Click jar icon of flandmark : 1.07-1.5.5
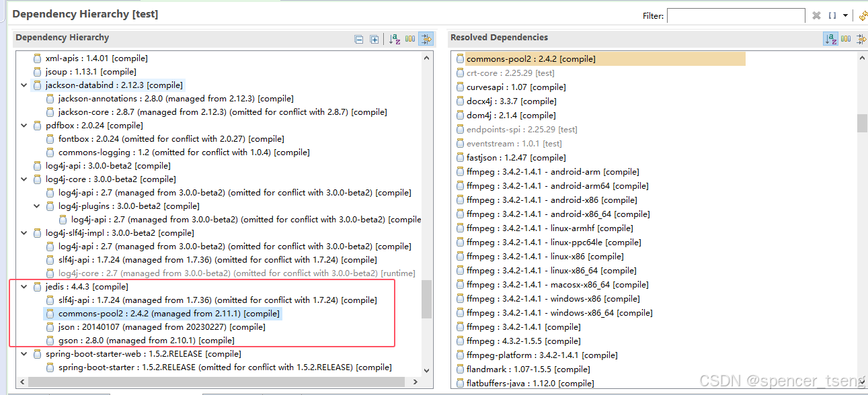 [x=459, y=369]
